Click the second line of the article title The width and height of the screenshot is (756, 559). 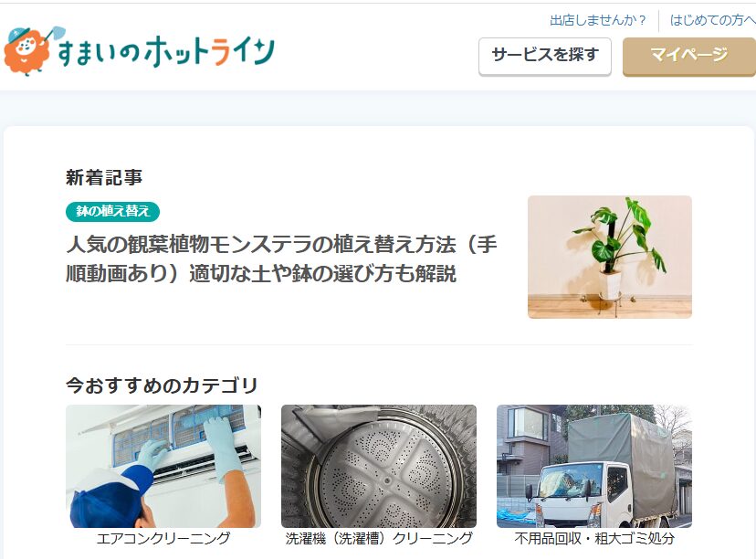[261, 273]
